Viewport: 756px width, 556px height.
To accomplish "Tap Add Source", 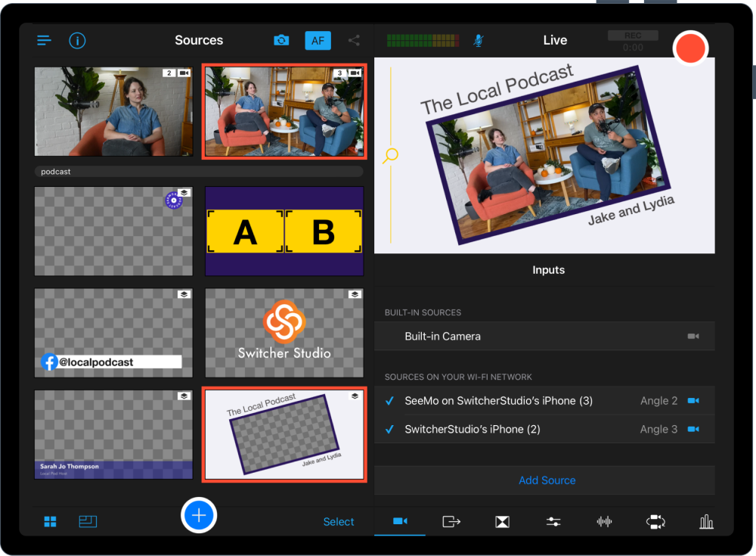I will point(547,480).
